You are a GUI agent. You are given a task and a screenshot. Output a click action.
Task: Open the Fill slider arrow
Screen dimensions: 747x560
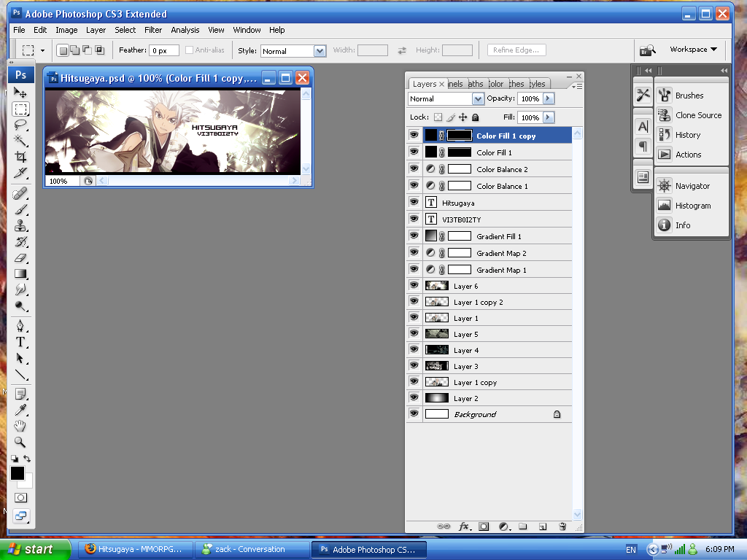[549, 117]
